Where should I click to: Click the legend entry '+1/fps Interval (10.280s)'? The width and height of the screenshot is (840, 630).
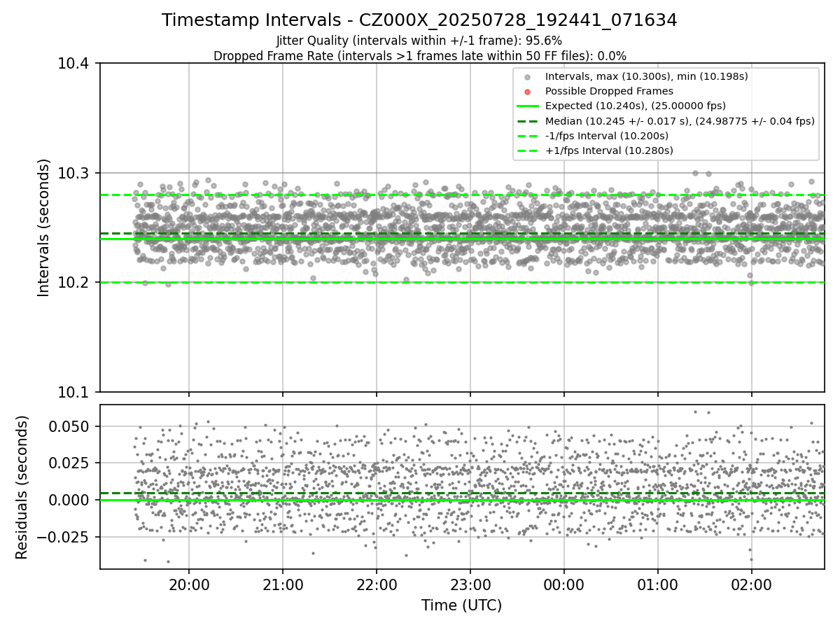tap(608, 150)
